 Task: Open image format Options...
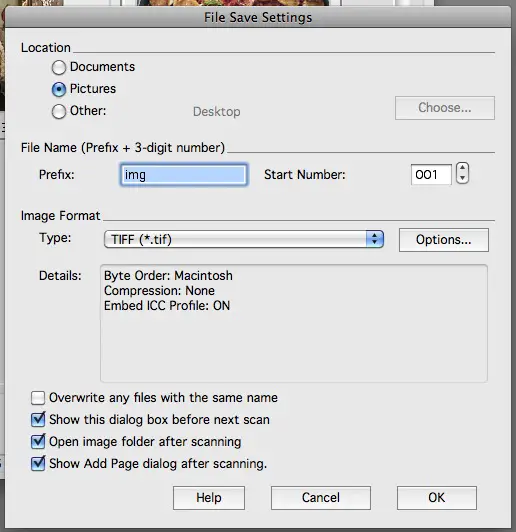pos(443,240)
